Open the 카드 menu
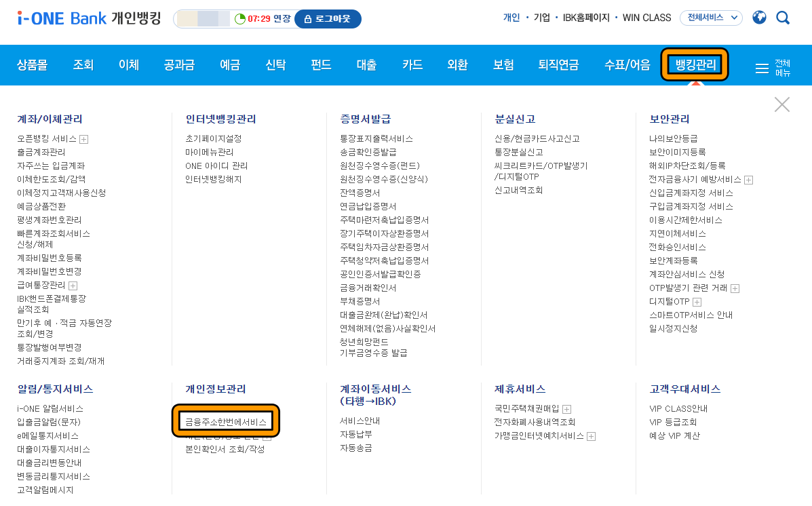 412,64
